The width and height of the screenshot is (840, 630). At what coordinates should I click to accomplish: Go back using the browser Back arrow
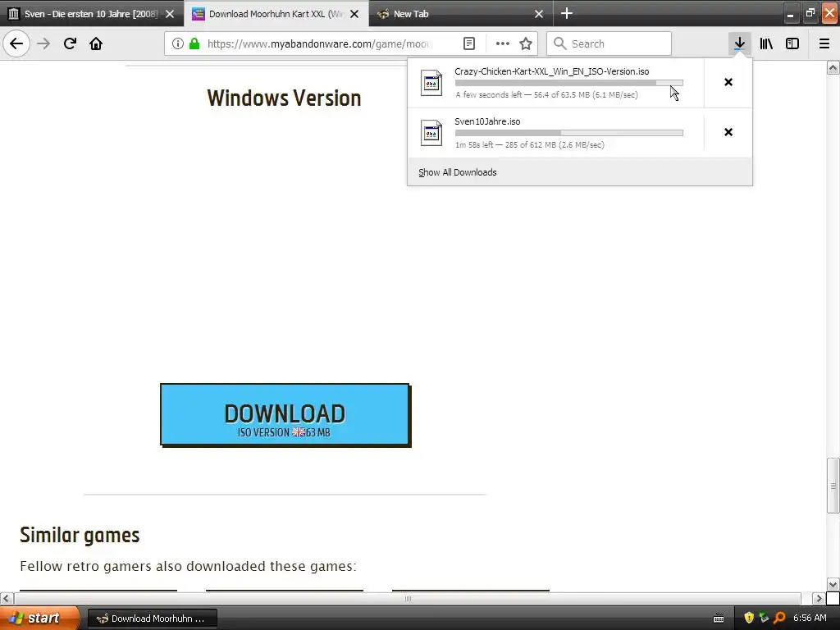click(16, 43)
